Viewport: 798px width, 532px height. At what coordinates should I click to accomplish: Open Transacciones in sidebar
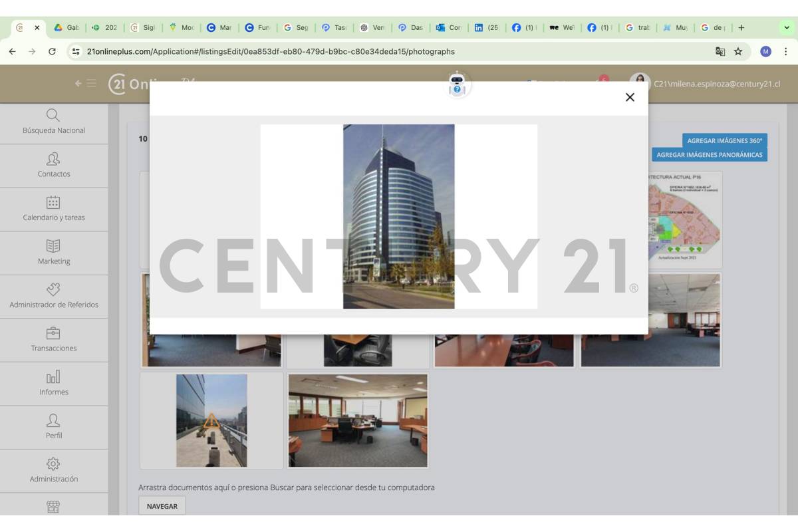point(54,340)
